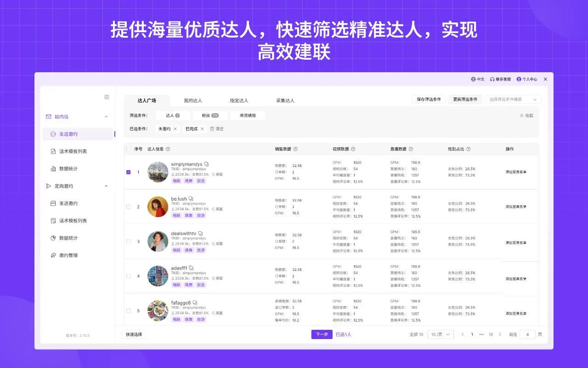Click the 已选1人 selected count text
588x368 pixels.
pos(343,334)
